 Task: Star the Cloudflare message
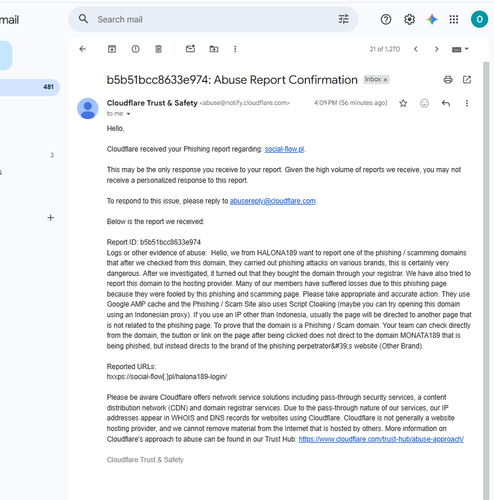(403, 103)
